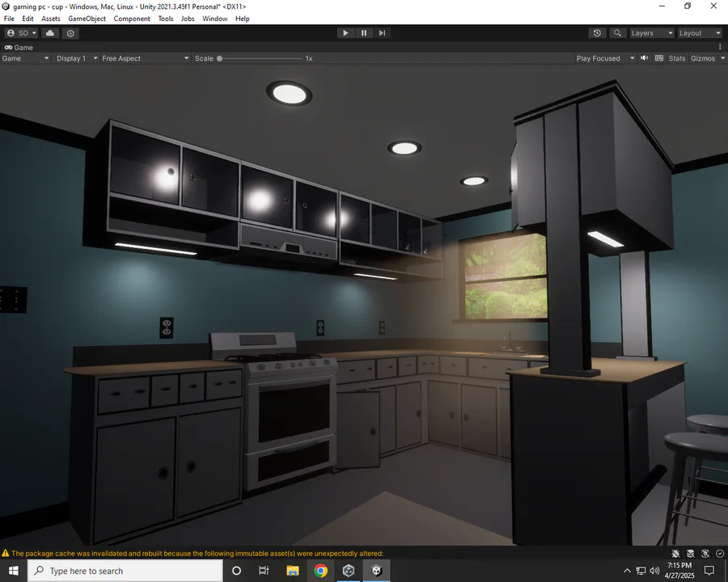Open the Assets menu
The height and width of the screenshot is (582, 728).
pos(51,19)
